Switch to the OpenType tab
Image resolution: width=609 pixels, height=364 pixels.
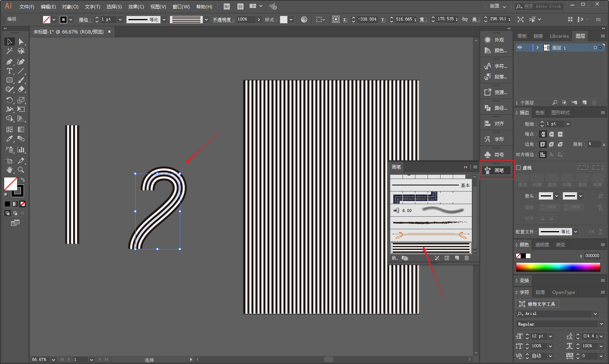(563, 292)
